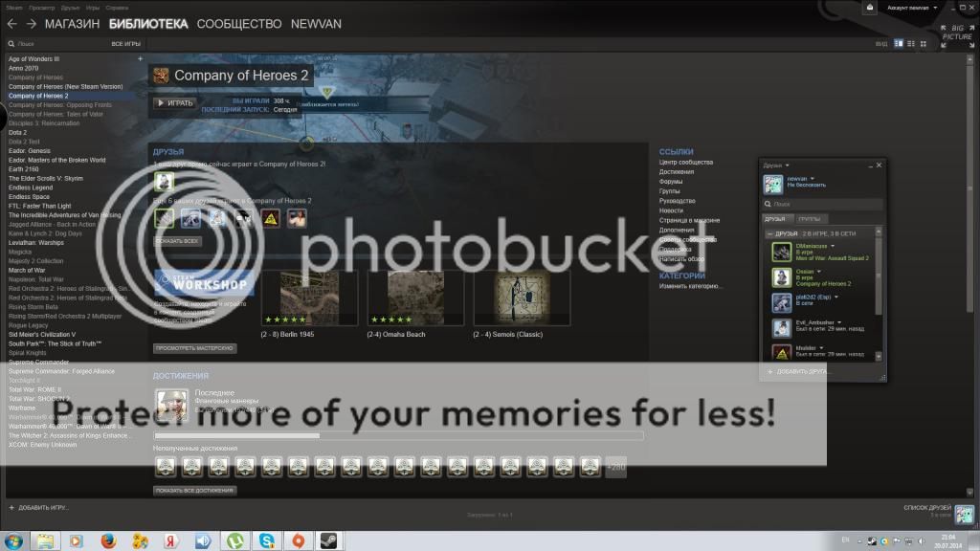Image resolution: width=980 pixels, height=551 pixels.
Task: Open the Друзья dropdown in the friends panel title
Action: pos(776,165)
